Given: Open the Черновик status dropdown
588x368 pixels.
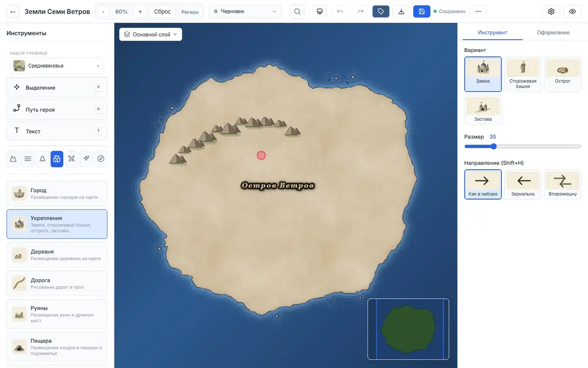Looking at the screenshot, I should 245,11.
